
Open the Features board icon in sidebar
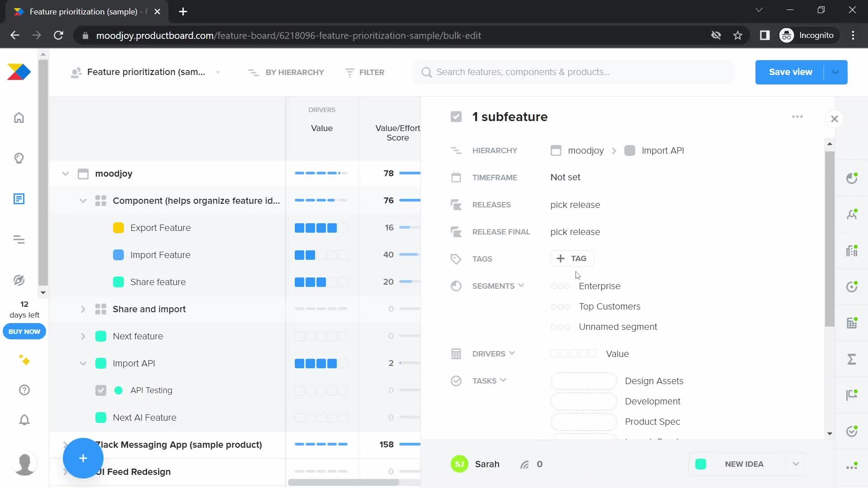click(19, 199)
